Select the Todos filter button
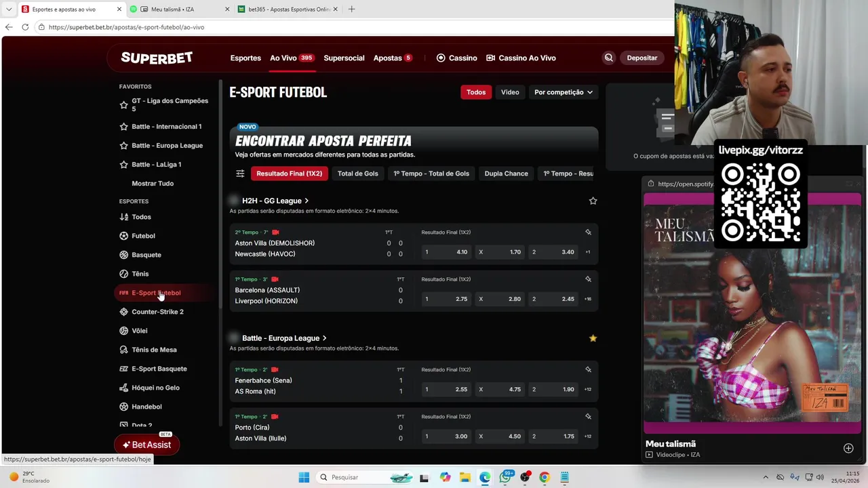 point(476,92)
